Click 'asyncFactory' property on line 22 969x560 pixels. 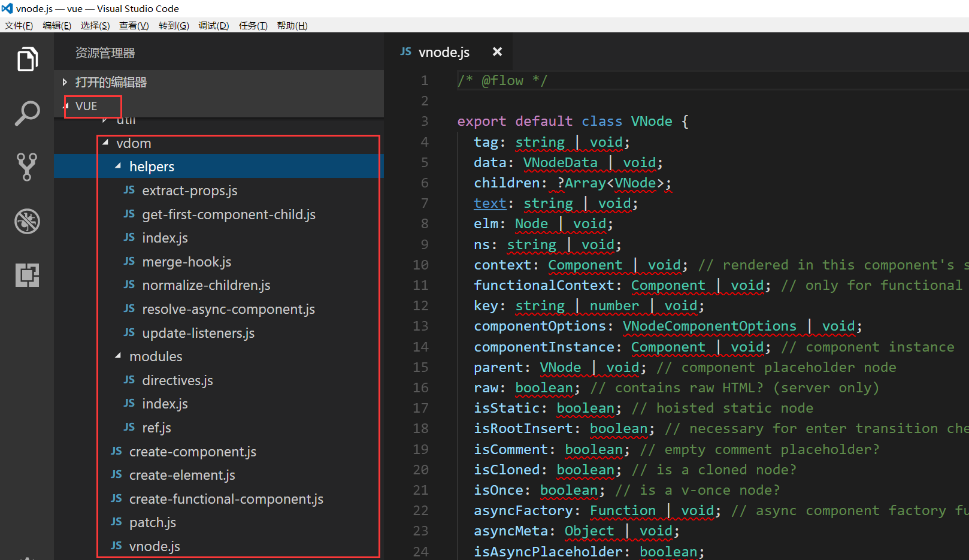pyautogui.click(x=523, y=510)
